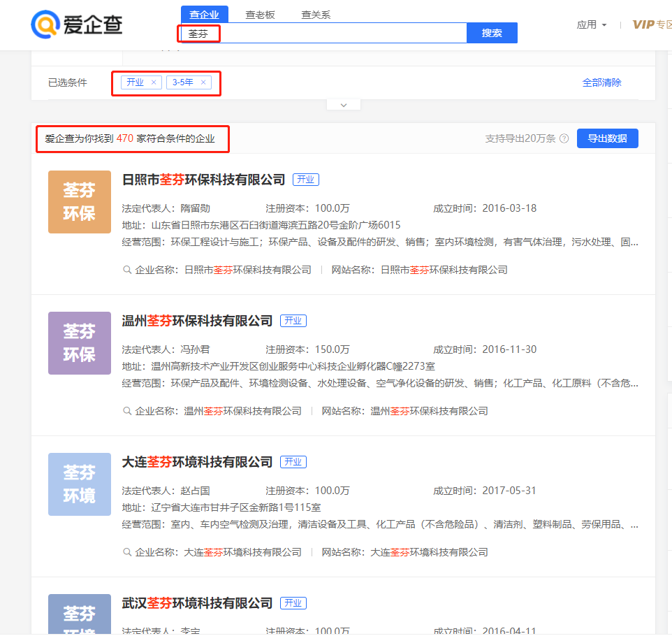Collapse the filter panel with the chevron arrow

pyautogui.click(x=343, y=103)
